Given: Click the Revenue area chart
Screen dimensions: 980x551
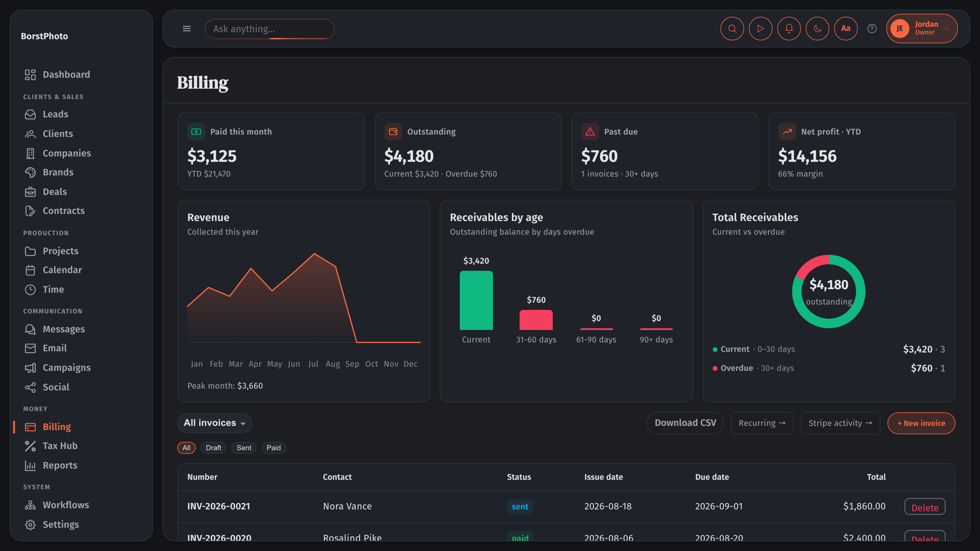Looking at the screenshot, I should 304,298.
